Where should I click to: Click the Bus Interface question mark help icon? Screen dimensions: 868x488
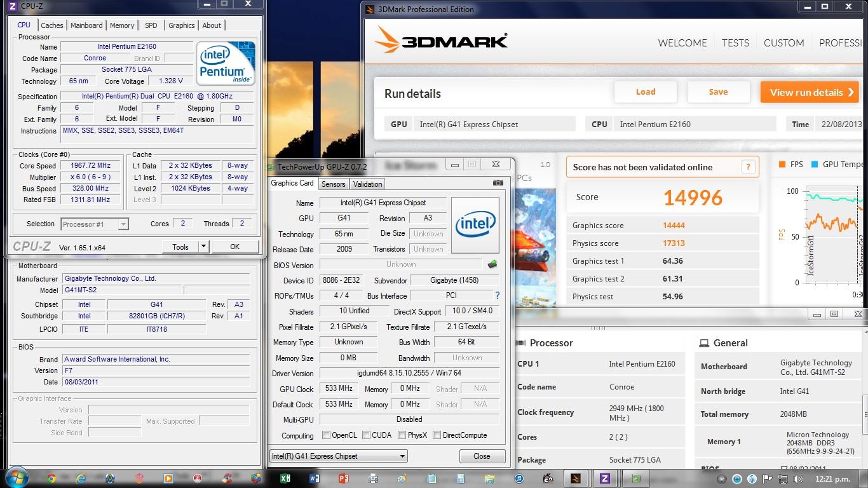point(497,295)
